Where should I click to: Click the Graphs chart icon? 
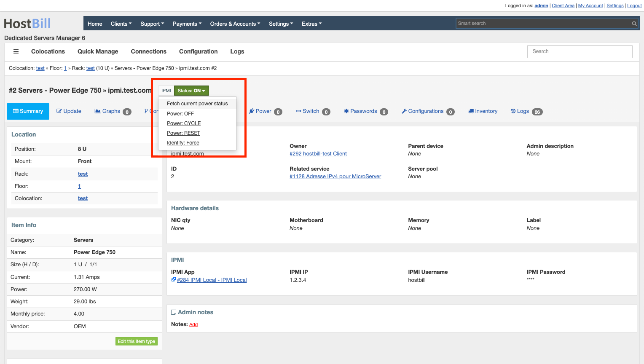[98, 111]
